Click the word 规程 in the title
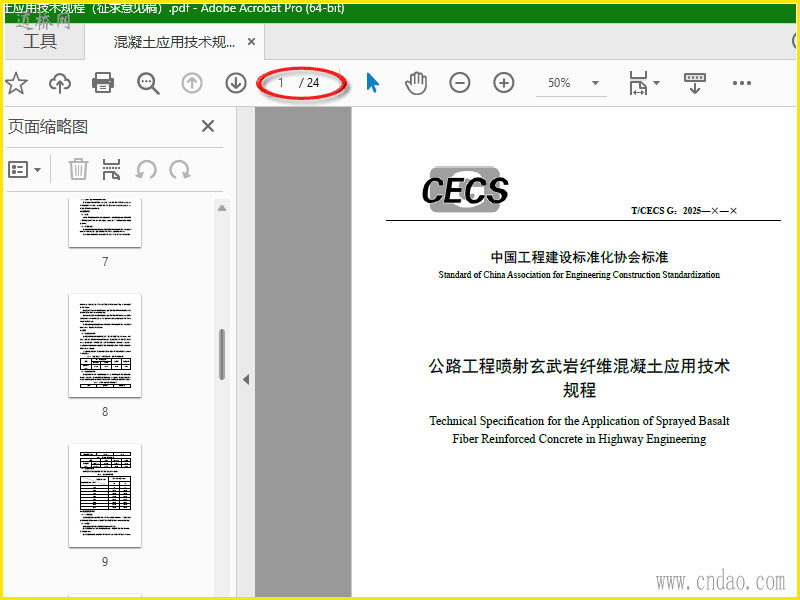Screen dimensions: 800x600 [x=579, y=390]
